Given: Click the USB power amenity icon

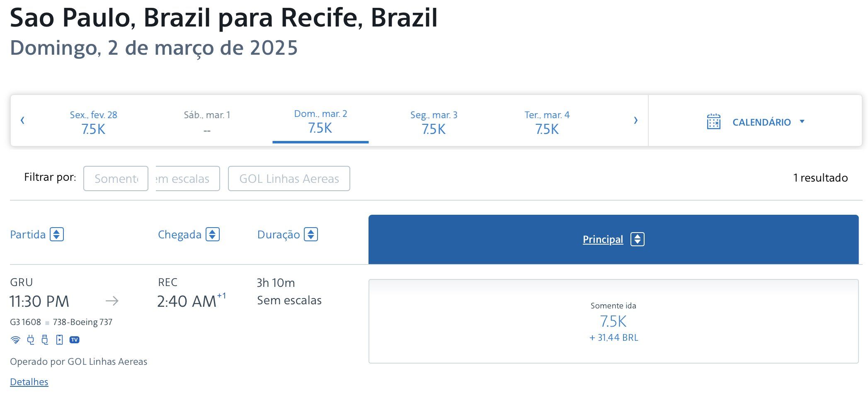Looking at the screenshot, I should (x=45, y=340).
